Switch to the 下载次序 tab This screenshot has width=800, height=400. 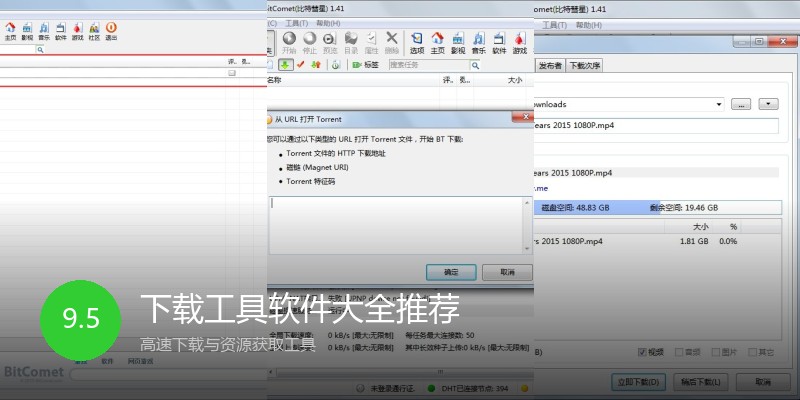coord(585,65)
